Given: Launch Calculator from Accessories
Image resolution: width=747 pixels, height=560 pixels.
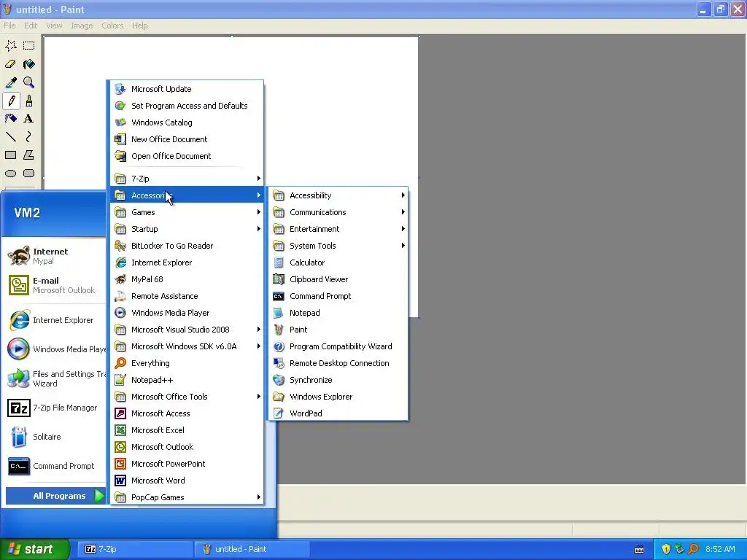Looking at the screenshot, I should tap(338, 262).
